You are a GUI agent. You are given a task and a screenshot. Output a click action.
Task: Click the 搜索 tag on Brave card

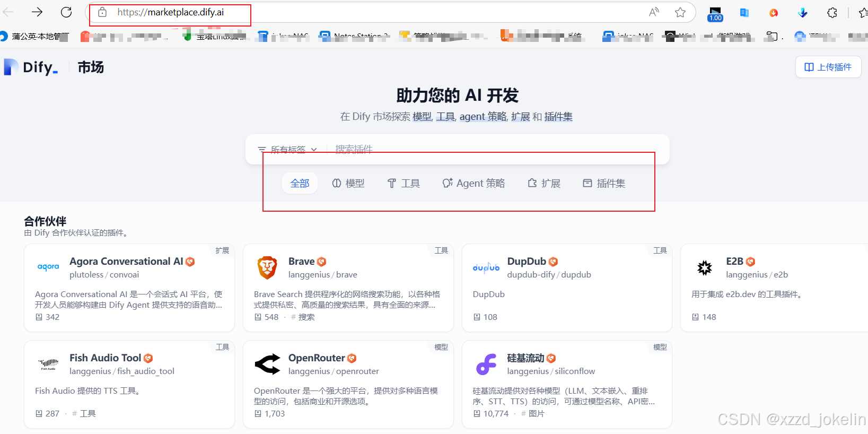pyautogui.click(x=303, y=317)
